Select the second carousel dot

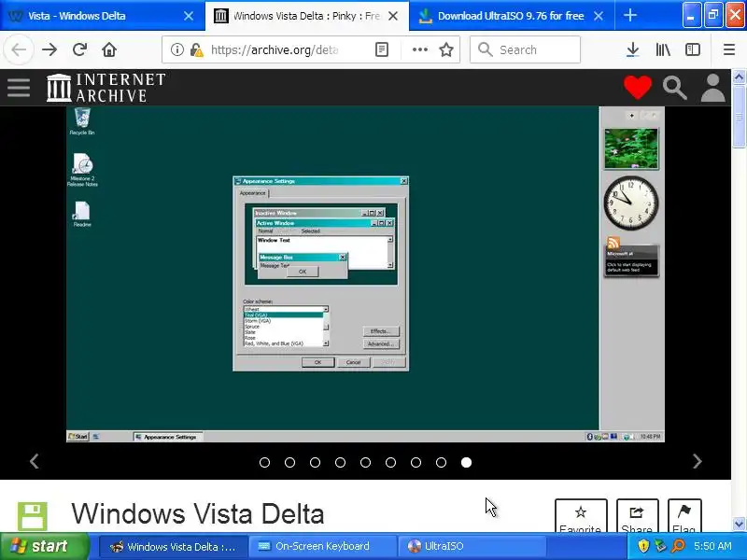(x=289, y=462)
